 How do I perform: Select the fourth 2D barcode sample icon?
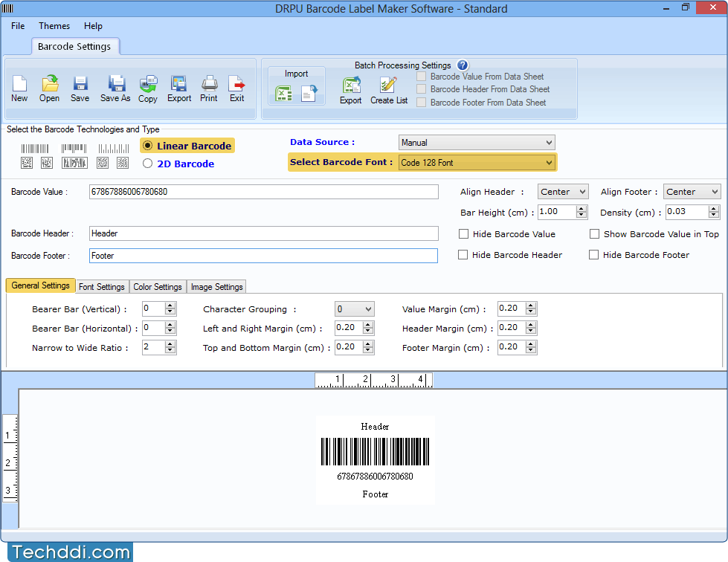pyautogui.click(x=103, y=162)
